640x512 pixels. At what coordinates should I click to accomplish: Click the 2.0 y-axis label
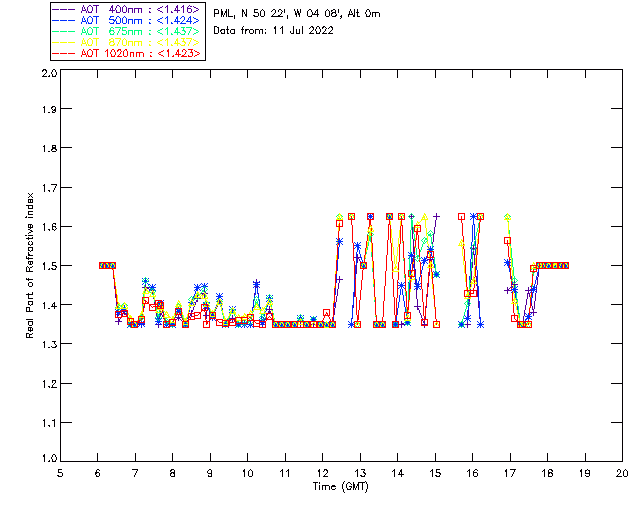[x=49, y=73]
